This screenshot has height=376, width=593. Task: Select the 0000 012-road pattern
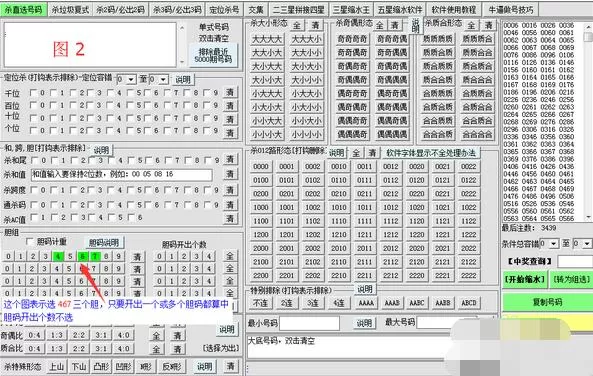click(x=261, y=166)
